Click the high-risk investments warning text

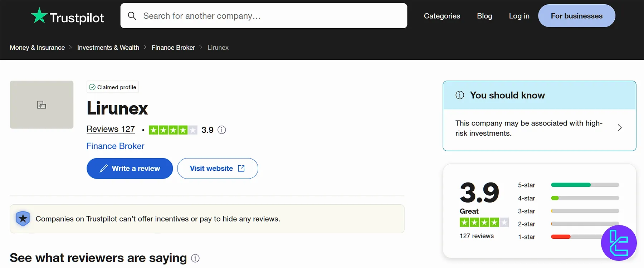coord(529,128)
